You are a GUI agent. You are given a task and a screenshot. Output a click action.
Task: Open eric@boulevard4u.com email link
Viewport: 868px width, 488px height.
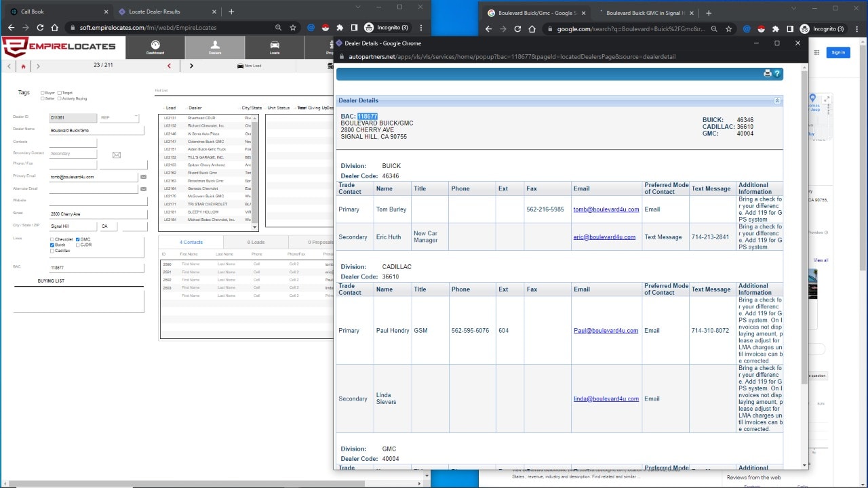[x=604, y=237]
